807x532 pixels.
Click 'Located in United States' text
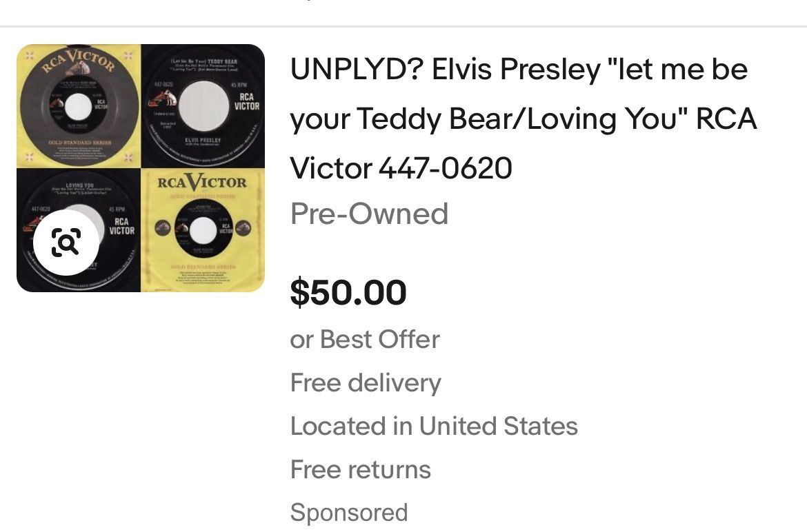coord(434,426)
